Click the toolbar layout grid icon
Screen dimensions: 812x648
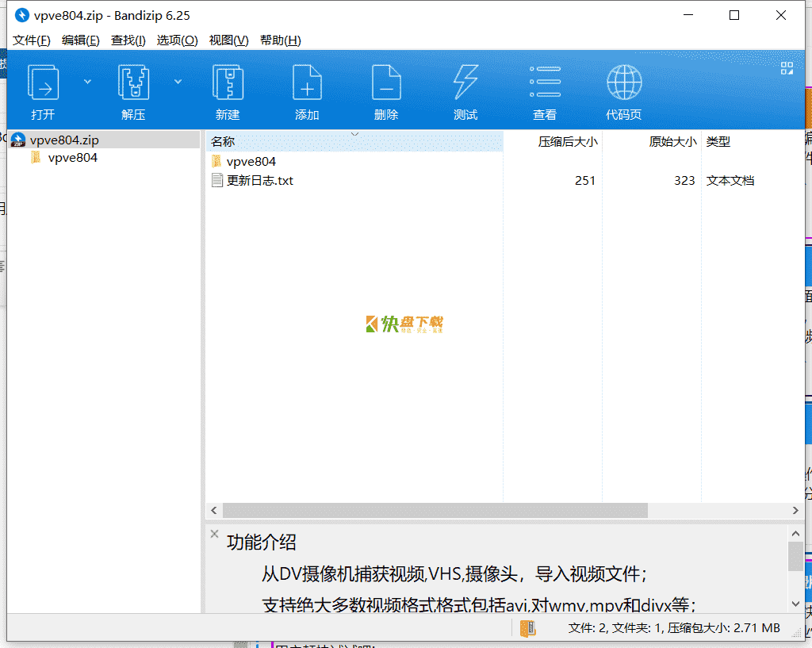(787, 68)
